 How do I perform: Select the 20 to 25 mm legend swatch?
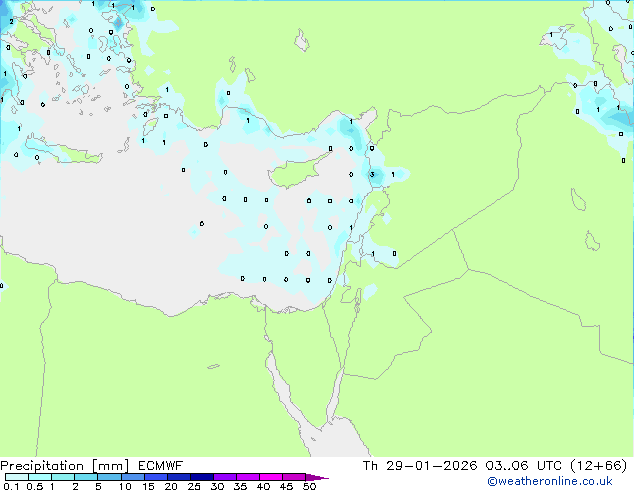179,477
